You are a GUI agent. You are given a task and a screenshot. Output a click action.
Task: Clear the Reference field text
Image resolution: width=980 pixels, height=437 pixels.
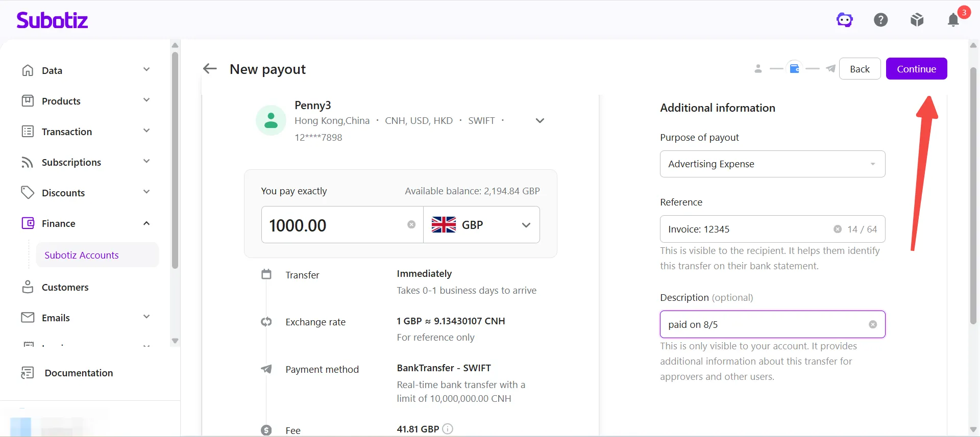pos(838,229)
